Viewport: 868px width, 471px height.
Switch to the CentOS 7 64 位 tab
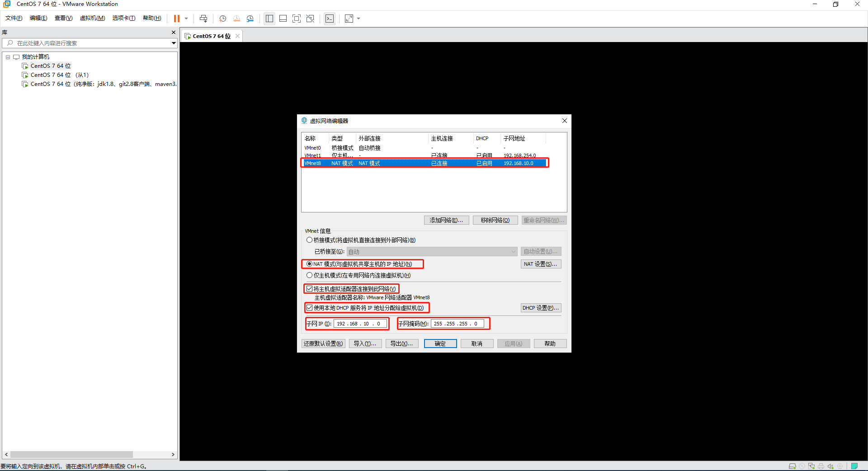pyautogui.click(x=211, y=36)
